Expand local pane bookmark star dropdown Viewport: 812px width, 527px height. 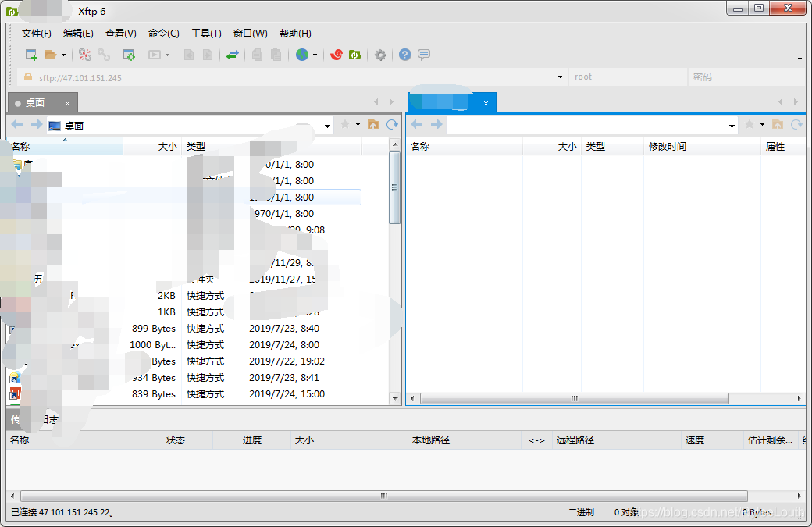(358, 125)
